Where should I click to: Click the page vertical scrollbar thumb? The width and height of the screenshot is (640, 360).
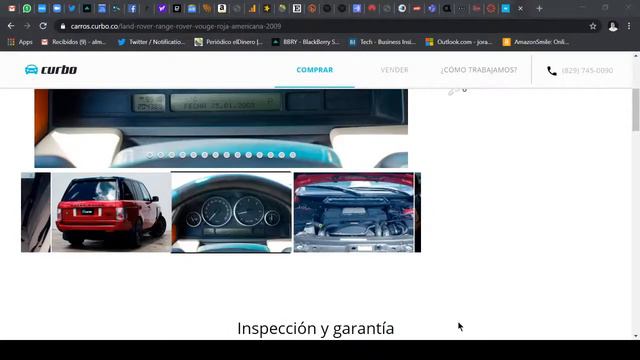[x=636, y=109]
